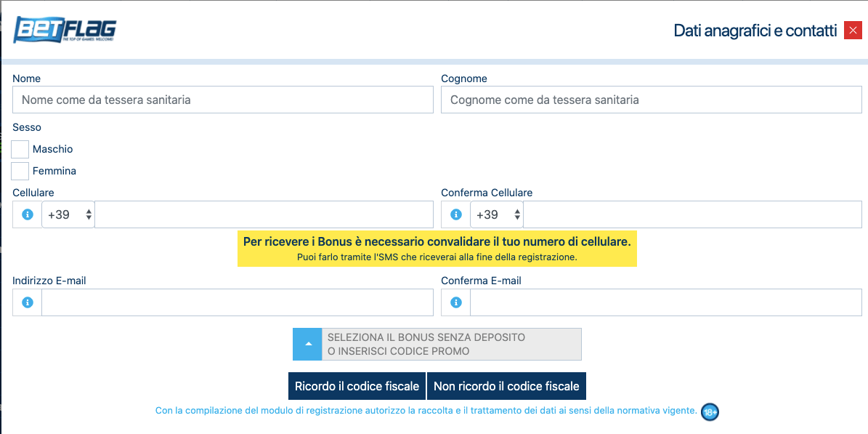Screen dimensions: 868x434
Task: Click the Maschio label text
Action: tap(52, 149)
